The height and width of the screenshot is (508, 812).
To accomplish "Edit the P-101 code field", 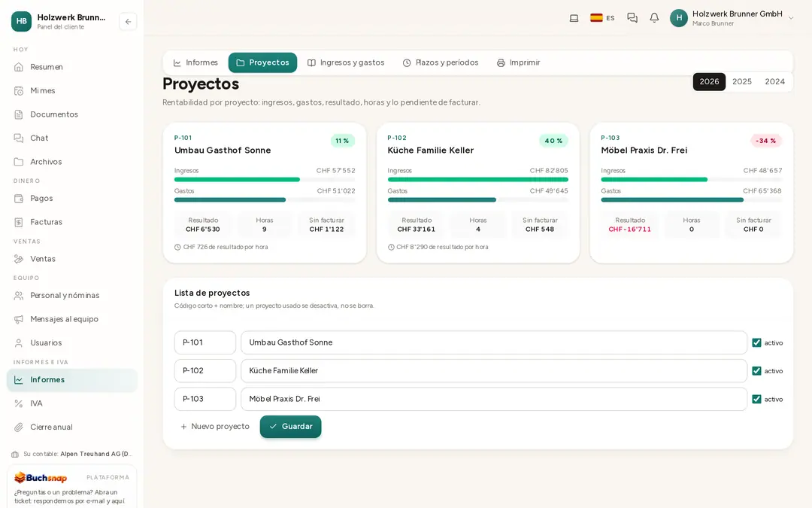I will coord(205,342).
